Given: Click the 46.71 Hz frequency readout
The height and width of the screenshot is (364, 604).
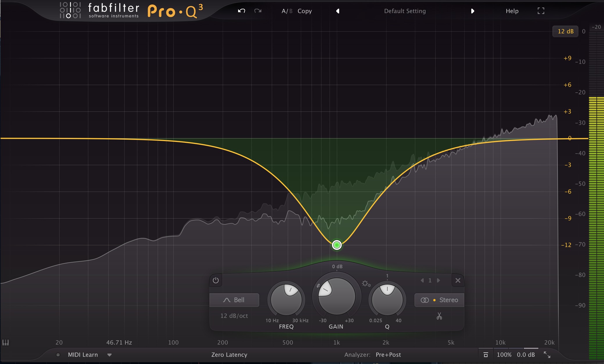Looking at the screenshot, I should [x=119, y=343].
